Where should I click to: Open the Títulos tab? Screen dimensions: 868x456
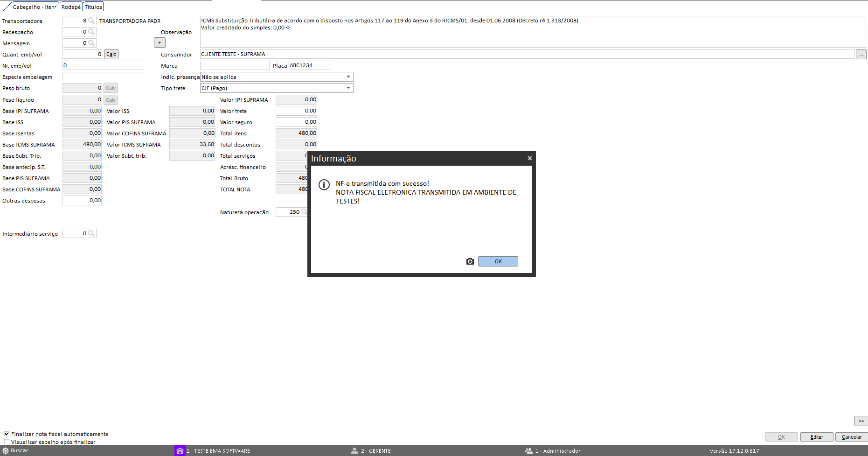click(93, 7)
